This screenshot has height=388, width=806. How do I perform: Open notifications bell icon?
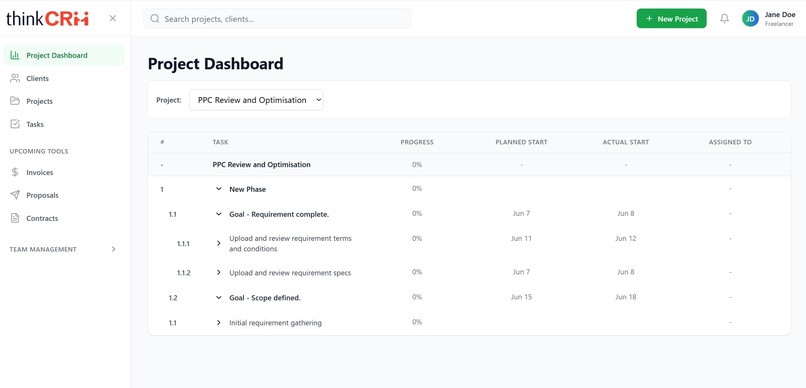coord(724,19)
